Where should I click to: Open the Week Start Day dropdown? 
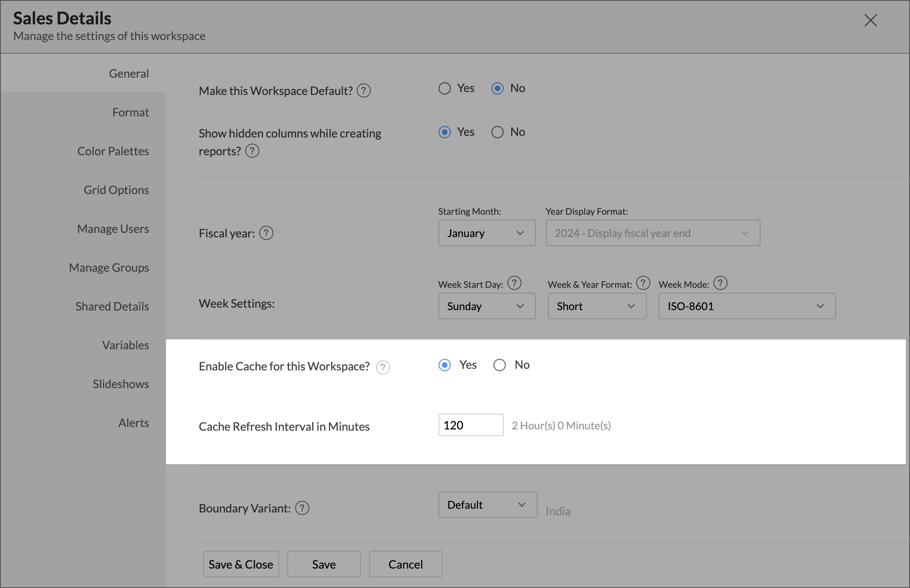487,306
